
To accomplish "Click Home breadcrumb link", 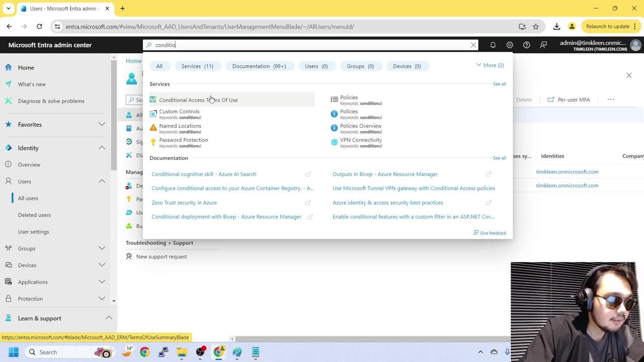I will coord(133,61).
